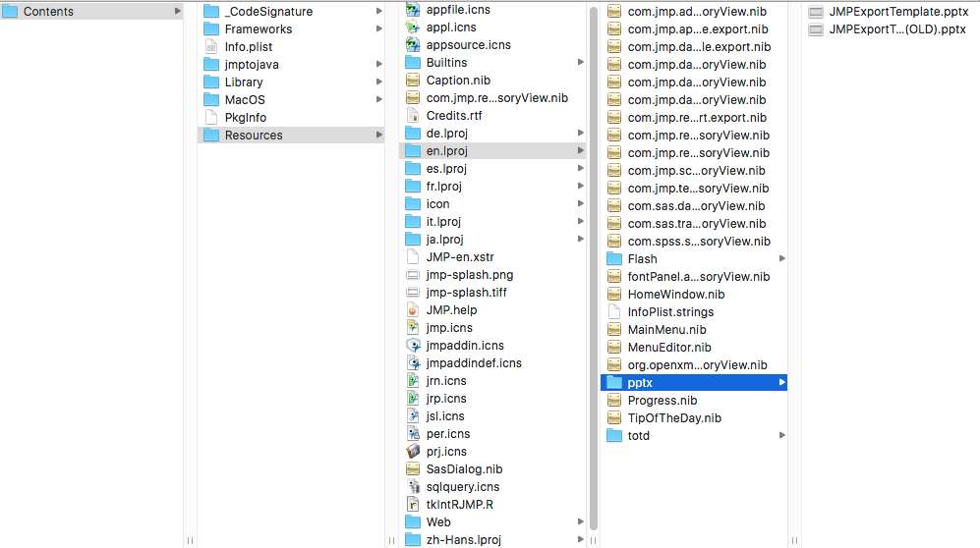
Task: Select the pptx folder
Action: (694, 383)
